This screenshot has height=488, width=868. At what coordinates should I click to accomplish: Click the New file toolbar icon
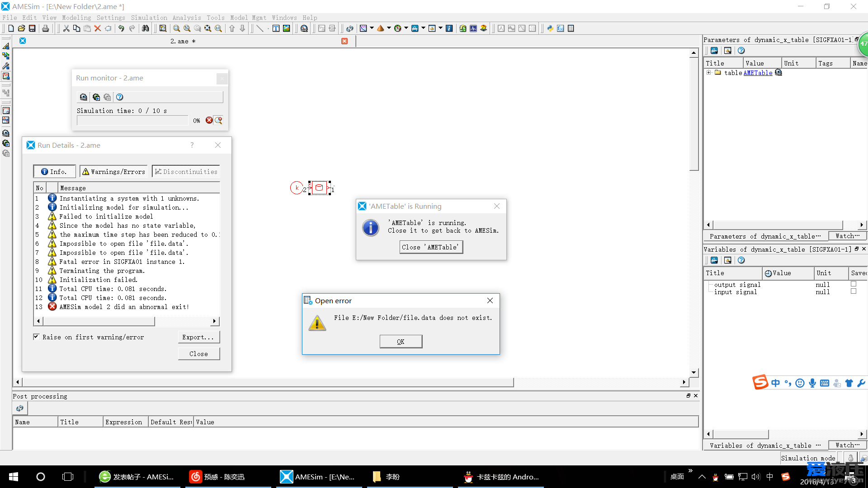[x=11, y=28]
